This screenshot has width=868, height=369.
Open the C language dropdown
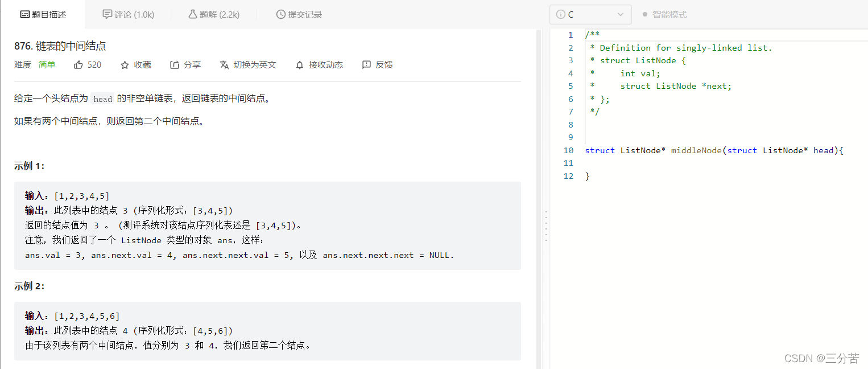(x=590, y=15)
